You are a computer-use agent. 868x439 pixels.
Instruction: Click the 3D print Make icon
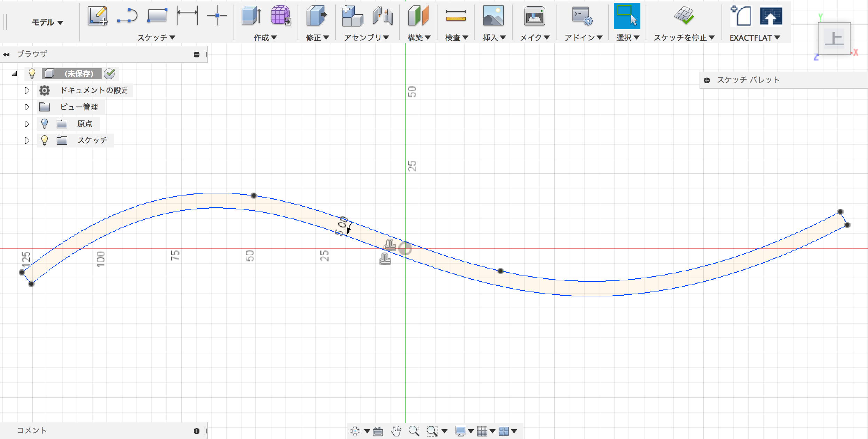click(534, 16)
